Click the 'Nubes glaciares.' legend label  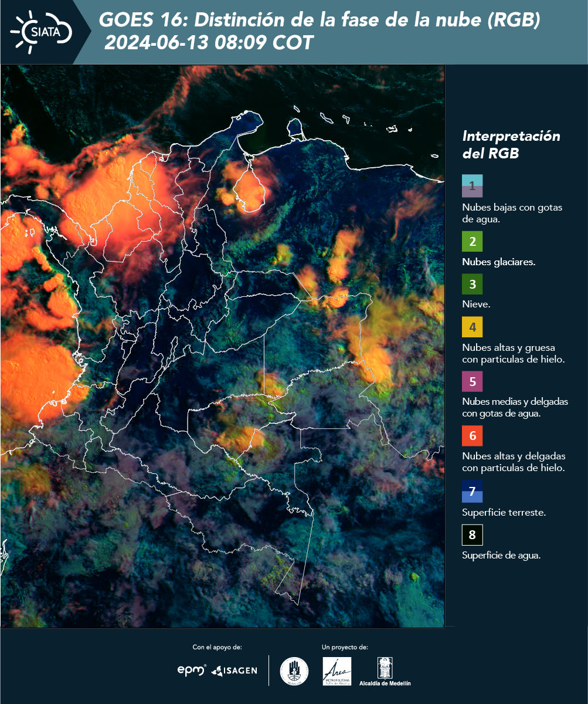tap(499, 262)
